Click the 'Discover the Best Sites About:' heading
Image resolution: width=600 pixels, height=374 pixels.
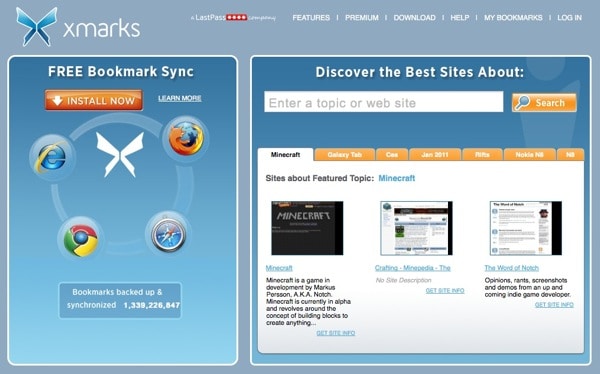pos(420,72)
